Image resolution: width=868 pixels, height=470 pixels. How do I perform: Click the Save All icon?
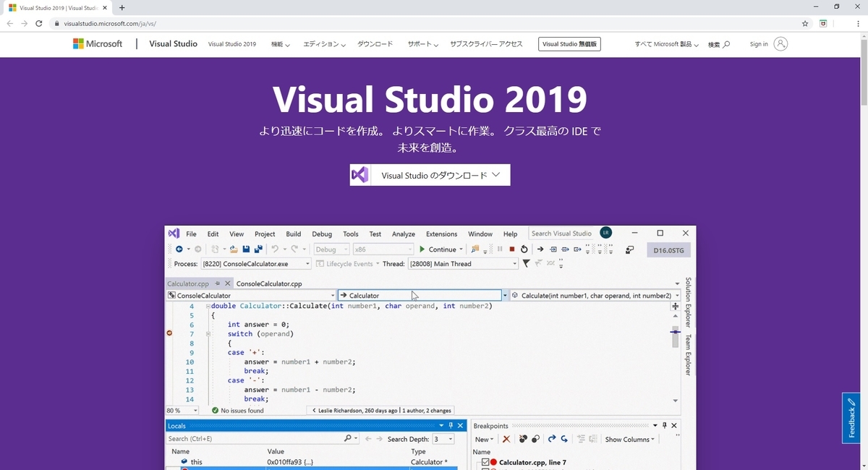point(257,249)
